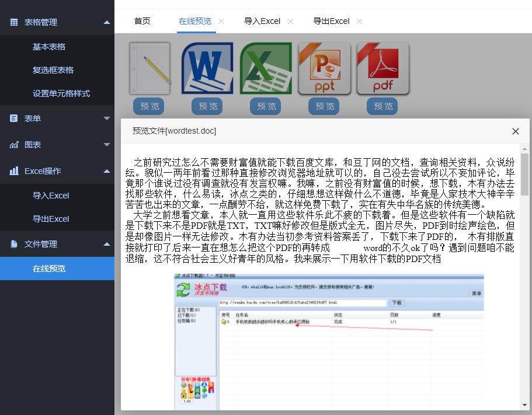
Task: Click the 图表 chart icon in sidebar
Action: (x=14, y=144)
